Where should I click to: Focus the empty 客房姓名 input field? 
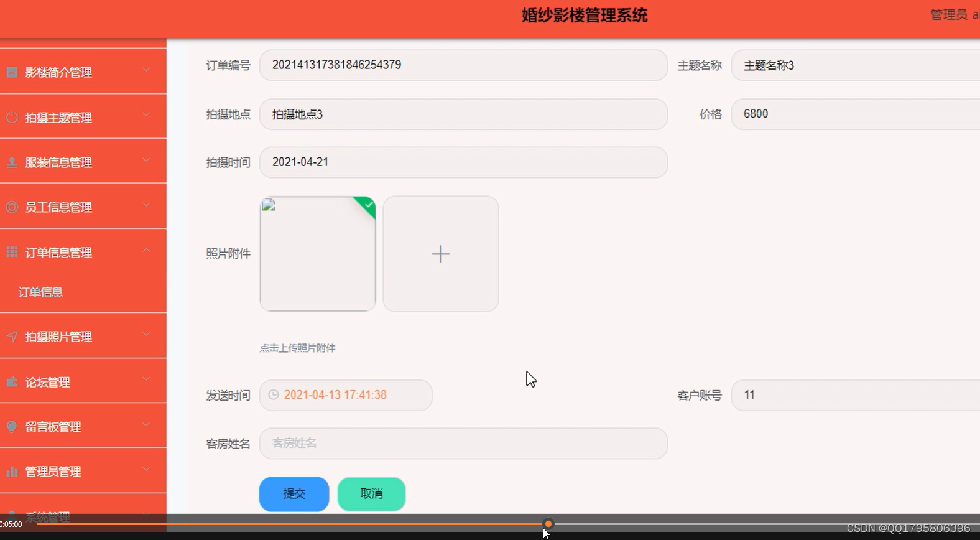click(463, 444)
